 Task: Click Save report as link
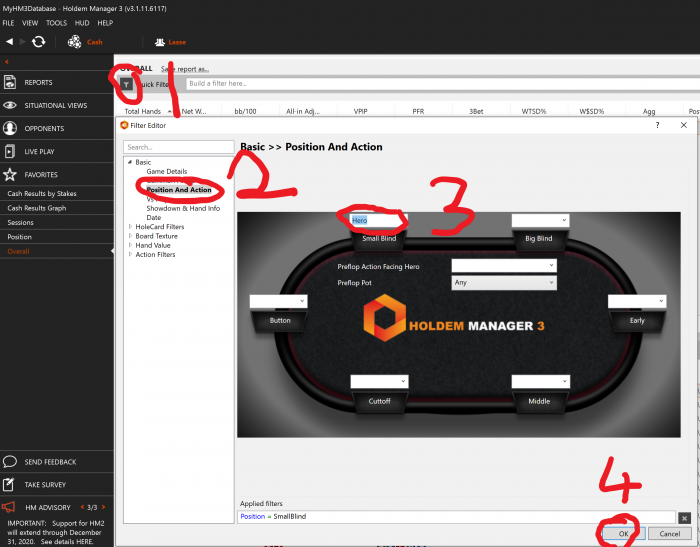185,69
